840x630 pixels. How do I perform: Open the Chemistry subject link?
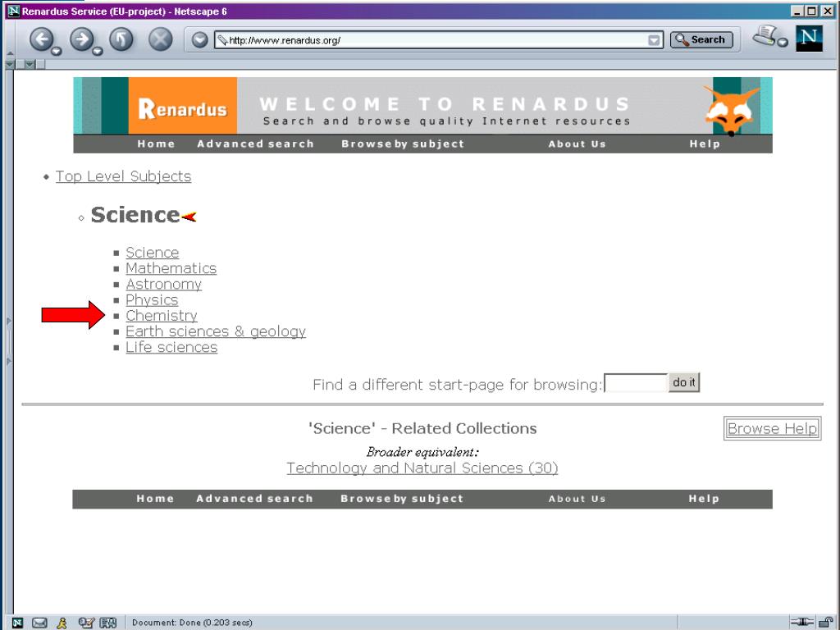click(162, 316)
